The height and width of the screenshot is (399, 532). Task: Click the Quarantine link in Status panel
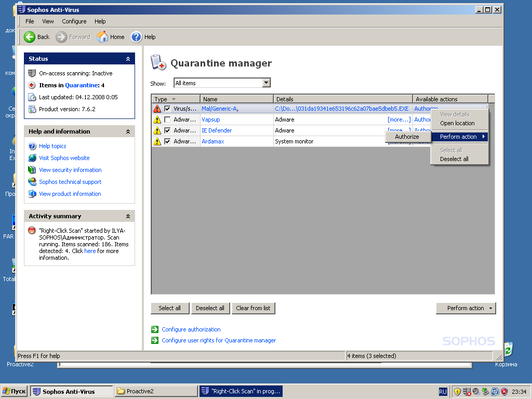coord(82,85)
